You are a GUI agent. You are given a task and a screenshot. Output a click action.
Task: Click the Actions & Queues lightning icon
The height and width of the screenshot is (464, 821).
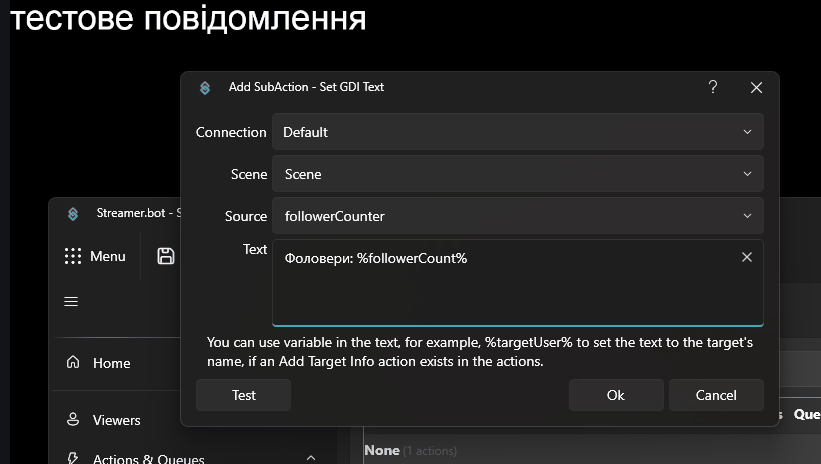pyautogui.click(x=72, y=459)
